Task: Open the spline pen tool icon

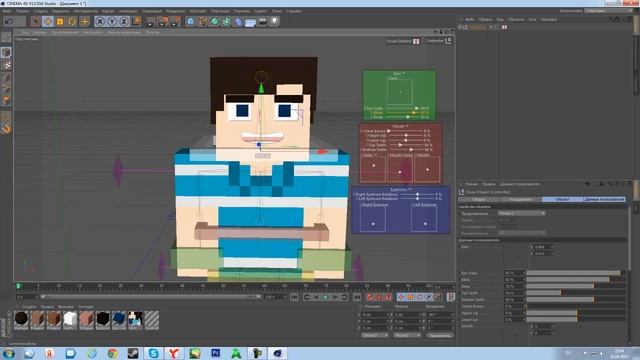Action: click(x=202, y=21)
